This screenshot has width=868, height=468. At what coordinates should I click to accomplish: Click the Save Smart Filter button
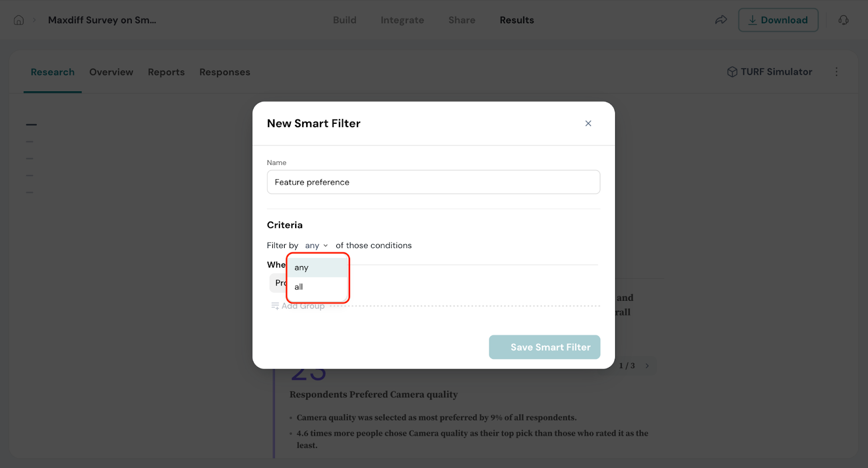pyautogui.click(x=544, y=347)
